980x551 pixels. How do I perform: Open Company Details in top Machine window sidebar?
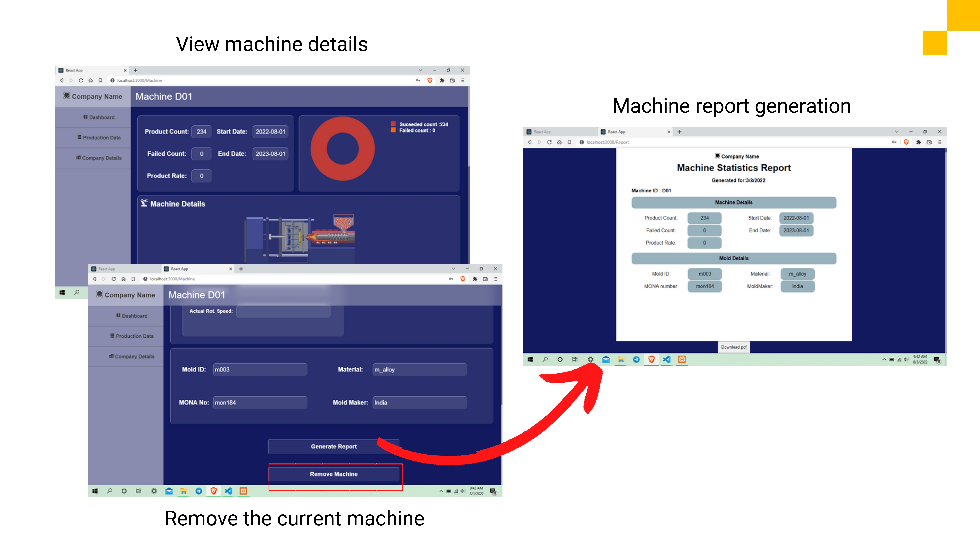pyautogui.click(x=99, y=158)
